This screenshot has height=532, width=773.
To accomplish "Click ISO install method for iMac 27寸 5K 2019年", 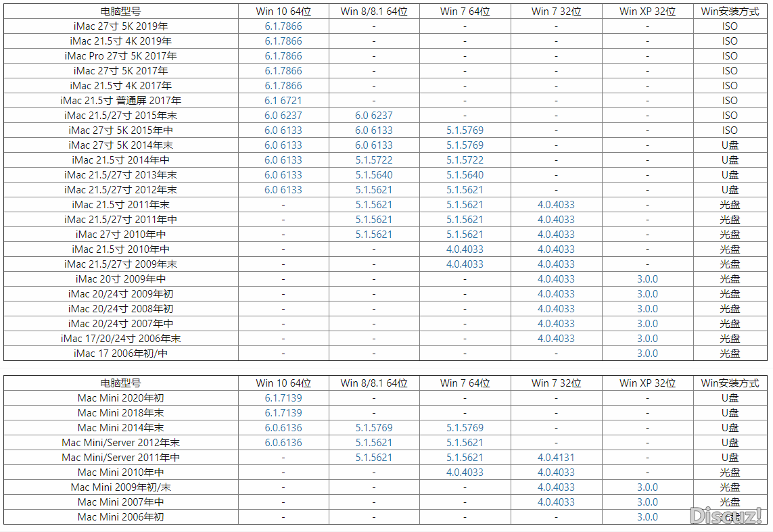I will 730,26.
